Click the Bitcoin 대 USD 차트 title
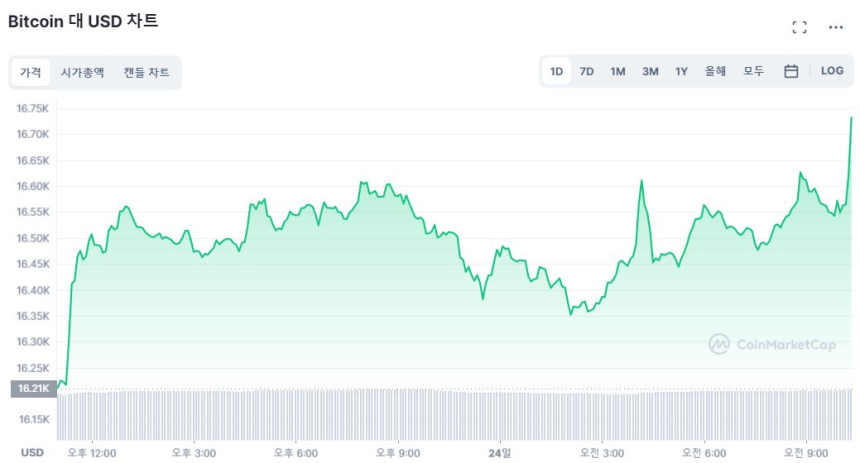 tap(83, 21)
